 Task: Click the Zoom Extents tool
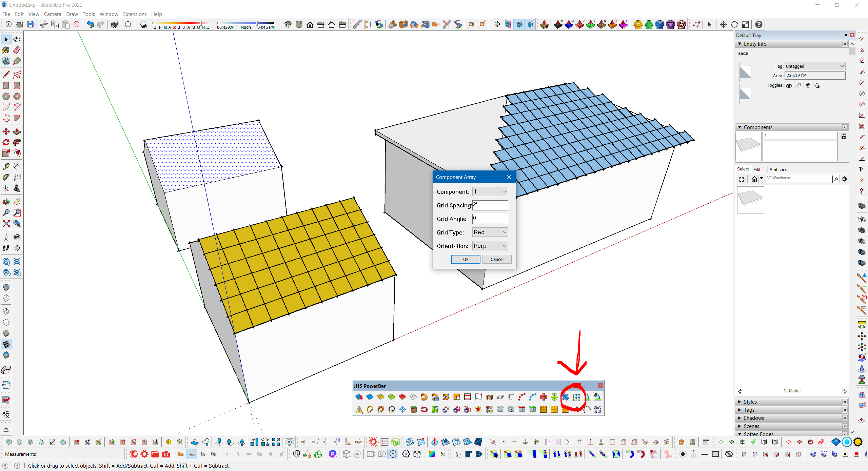(x=6, y=224)
